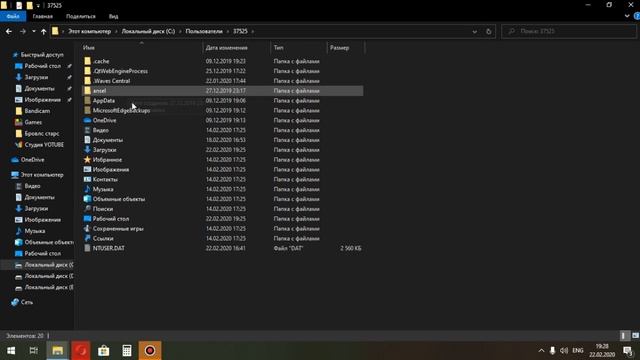Go forward with the right arrow button
Viewport: 640px width, 360px height.
[x=22, y=31]
